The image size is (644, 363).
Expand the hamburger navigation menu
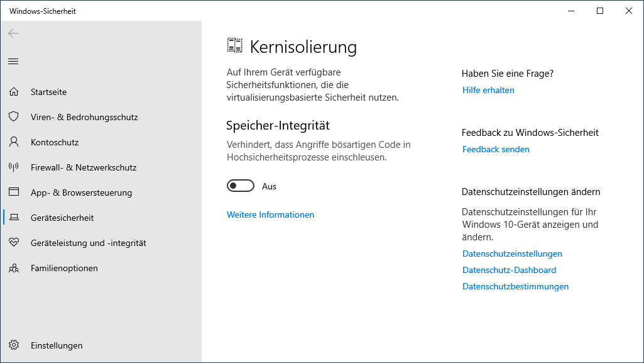13,61
